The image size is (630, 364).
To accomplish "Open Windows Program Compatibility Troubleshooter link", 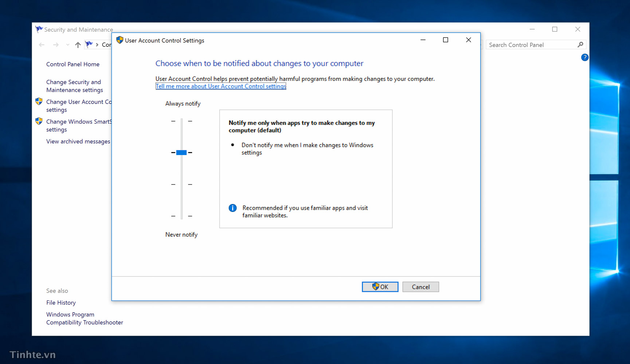I will [x=85, y=318].
